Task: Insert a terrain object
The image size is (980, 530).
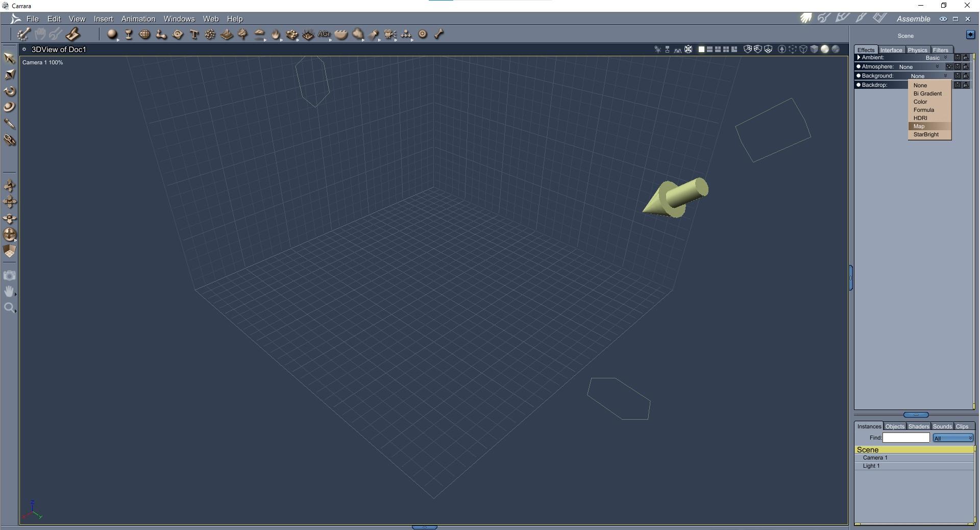Action: click(227, 34)
